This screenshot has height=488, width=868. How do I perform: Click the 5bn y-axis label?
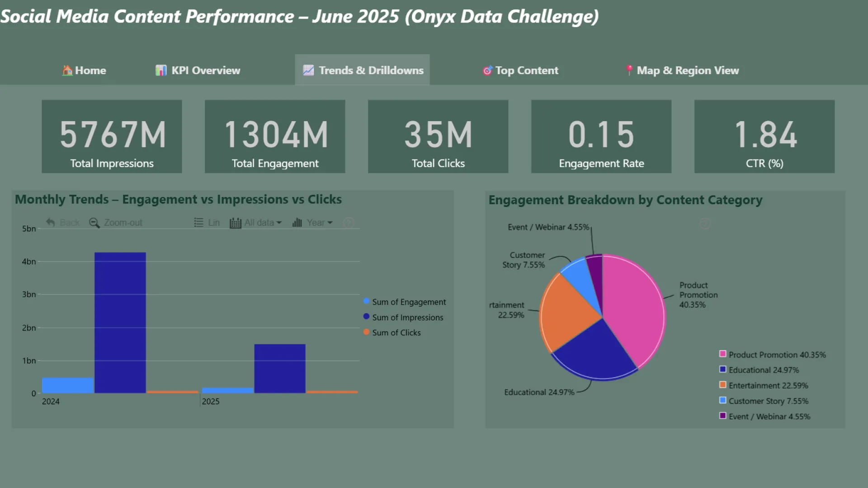click(x=29, y=229)
